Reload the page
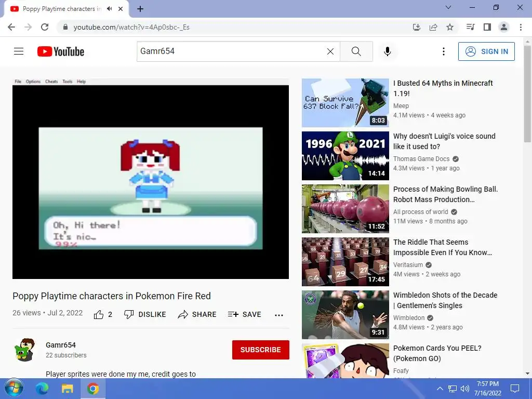Image resolution: width=532 pixels, height=399 pixels. coord(45,27)
